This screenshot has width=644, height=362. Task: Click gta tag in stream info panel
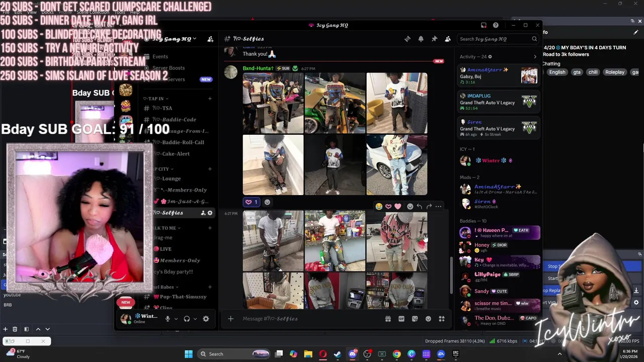[577, 72]
